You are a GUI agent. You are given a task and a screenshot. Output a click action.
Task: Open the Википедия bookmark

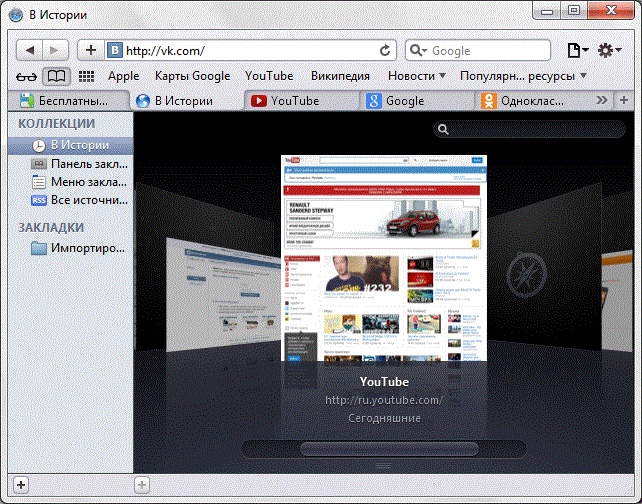point(340,76)
